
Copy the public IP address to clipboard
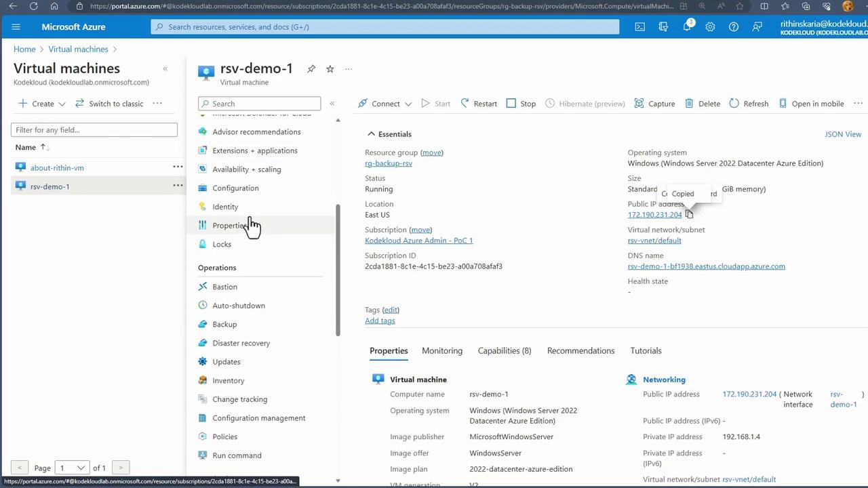pos(689,214)
